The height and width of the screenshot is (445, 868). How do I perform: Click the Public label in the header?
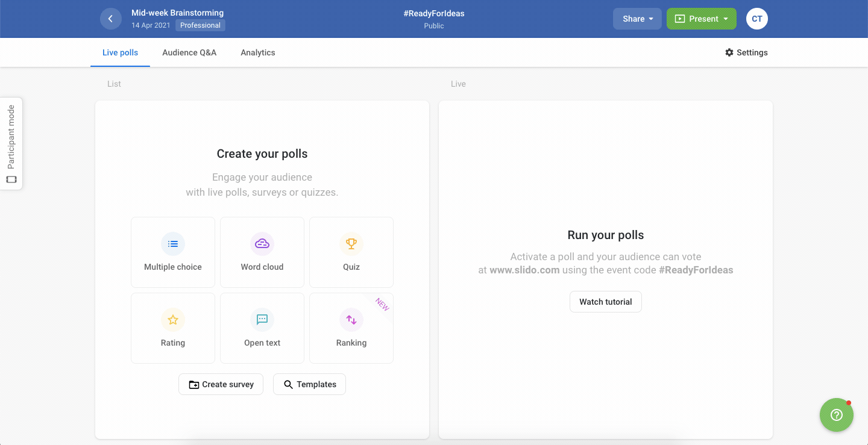pyautogui.click(x=434, y=26)
